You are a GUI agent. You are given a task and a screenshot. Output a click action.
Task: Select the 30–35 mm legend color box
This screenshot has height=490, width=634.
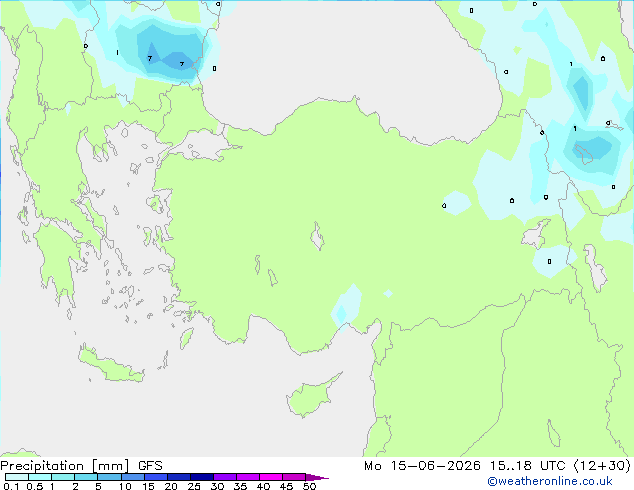click(x=225, y=477)
